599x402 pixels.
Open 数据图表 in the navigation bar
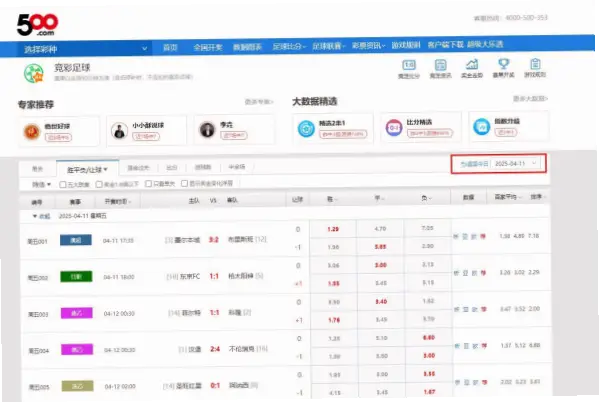[x=247, y=47]
